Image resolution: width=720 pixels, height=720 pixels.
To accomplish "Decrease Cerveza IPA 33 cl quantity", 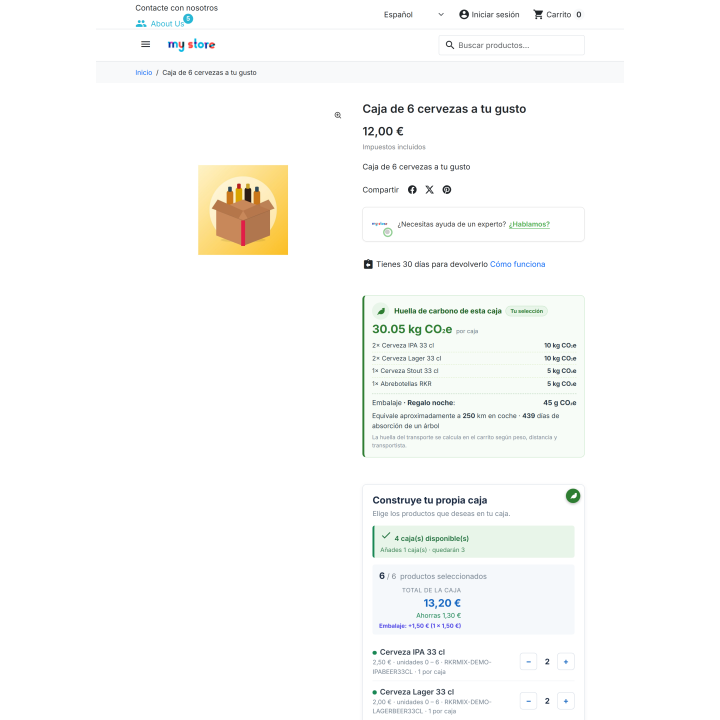I will [529, 662].
